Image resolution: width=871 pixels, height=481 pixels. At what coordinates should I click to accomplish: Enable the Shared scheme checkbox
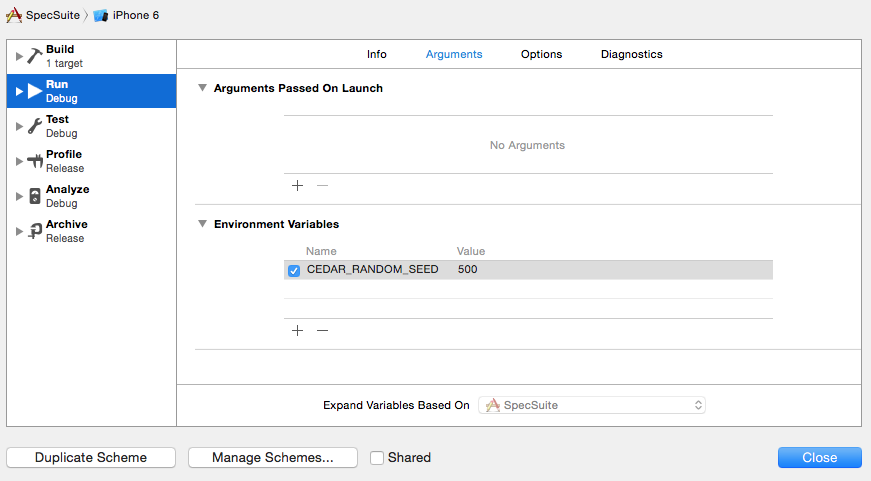point(377,458)
